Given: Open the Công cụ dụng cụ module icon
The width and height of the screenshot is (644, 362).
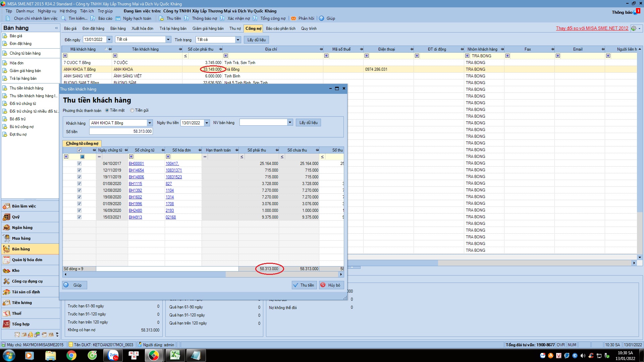Looking at the screenshot, I should [6, 281].
